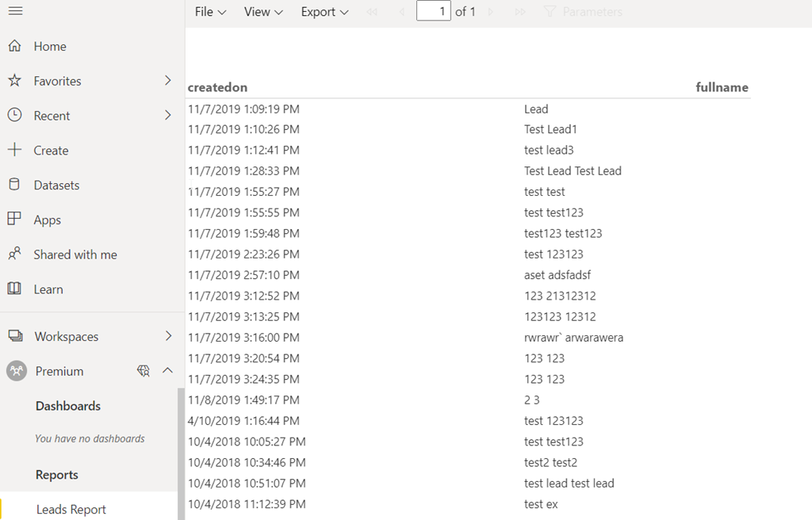Open Home via the house icon

point(14,47)
